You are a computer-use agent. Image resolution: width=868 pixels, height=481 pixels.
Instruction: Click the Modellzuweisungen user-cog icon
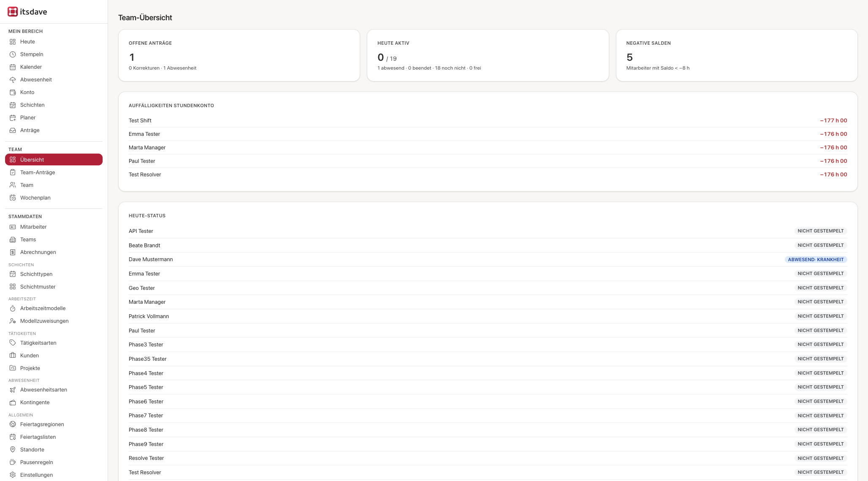(13, 321)
